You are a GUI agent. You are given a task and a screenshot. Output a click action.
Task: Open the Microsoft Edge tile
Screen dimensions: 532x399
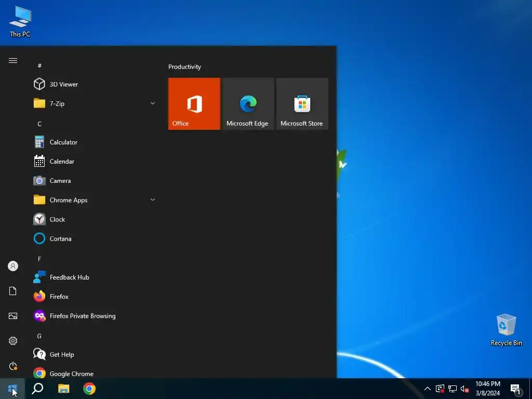[248, 104]
